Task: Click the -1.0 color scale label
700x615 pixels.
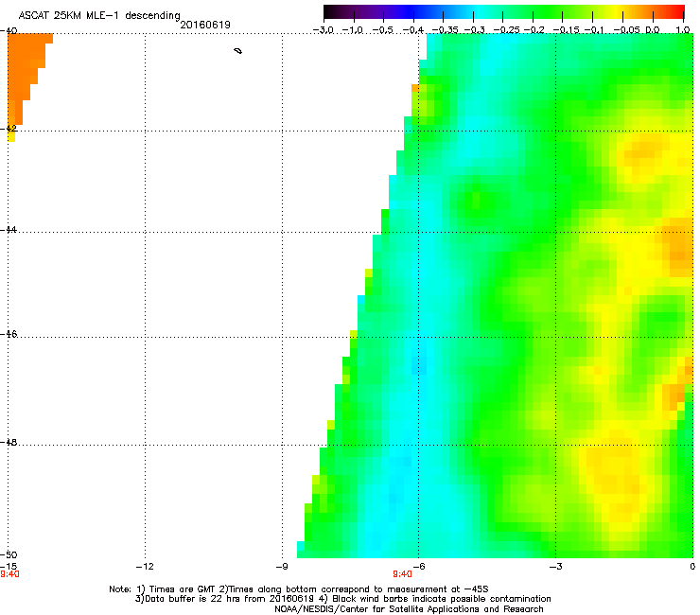Action: [353, 30]
